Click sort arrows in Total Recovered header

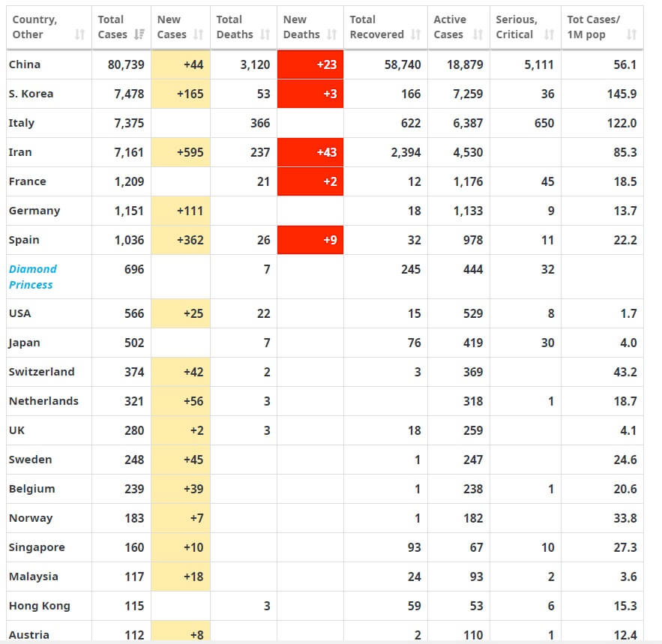click(416, 34)
